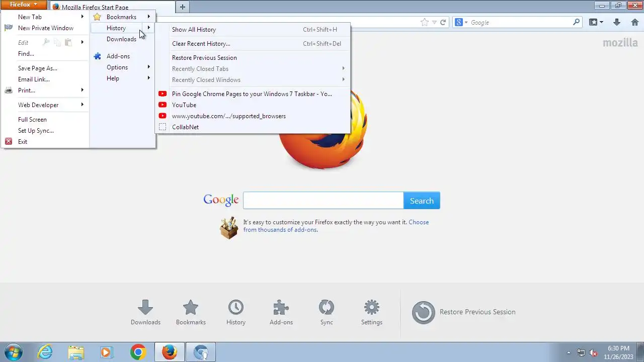
Task: Open Downloads from Firefox menu
Action: coord(123,39)
